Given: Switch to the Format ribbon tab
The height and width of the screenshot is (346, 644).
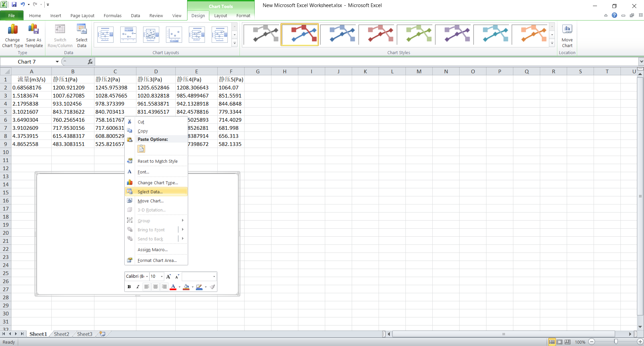Looking at the screenshot, I should click(x=243, y=15).
